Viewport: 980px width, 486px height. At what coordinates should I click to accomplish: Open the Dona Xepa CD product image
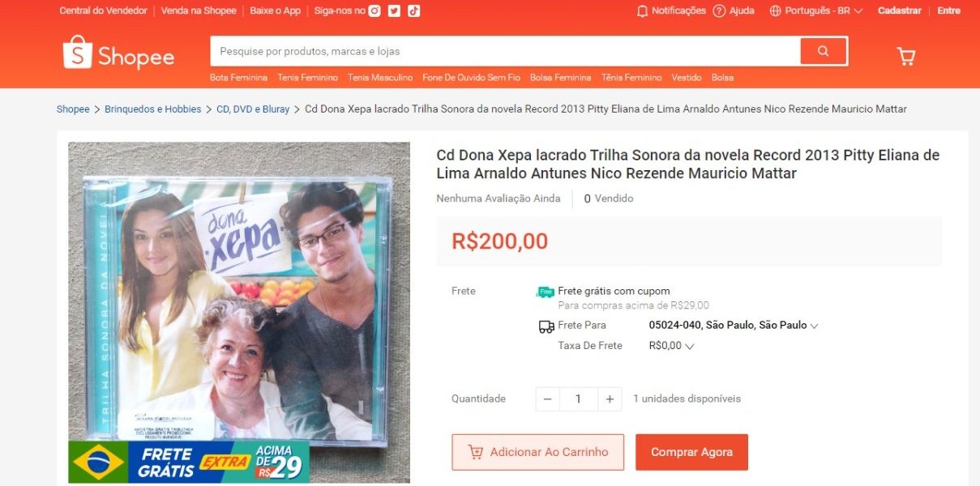(x=239, y=313)
